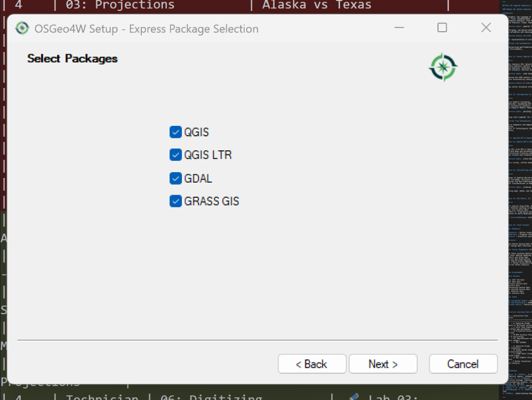This screenshot has width=532, height=400.
Task: Click the Alaska vs Texas terminal entry
Action: pos(317,5)
